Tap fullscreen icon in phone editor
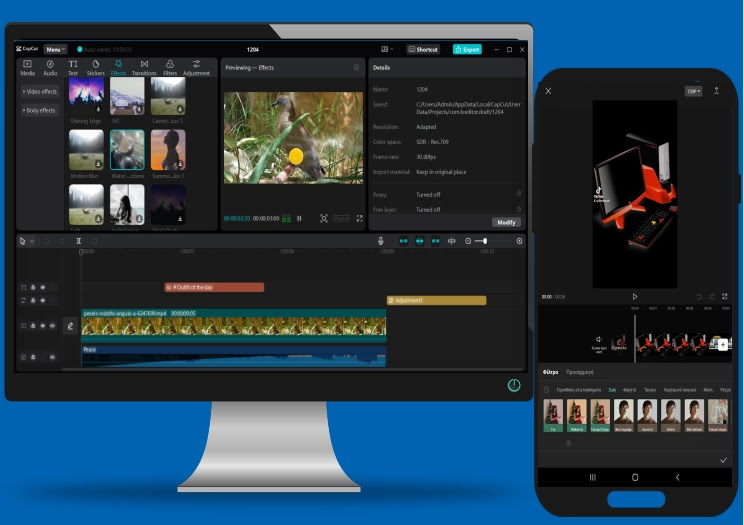This screenshot has width=744, height=525. pos(725,296)
